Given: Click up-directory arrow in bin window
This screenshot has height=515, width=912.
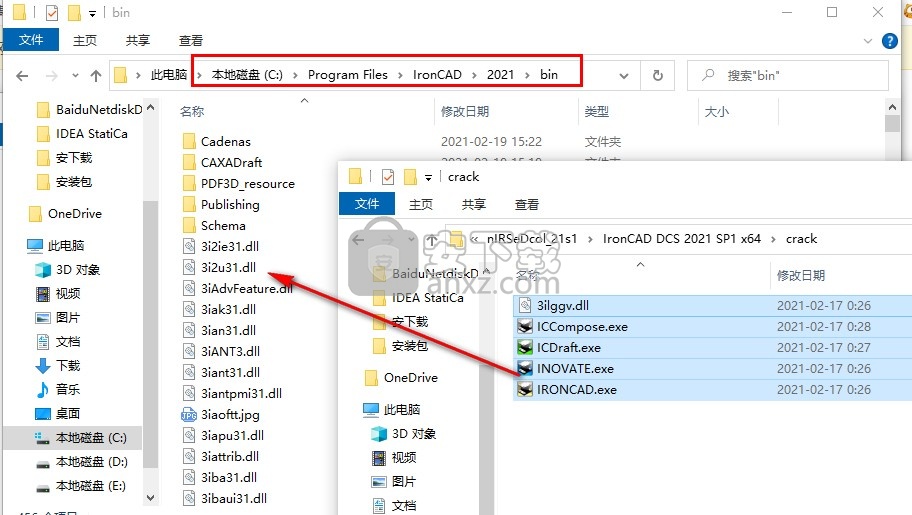Looking at the screenshot, I should click(96, 76).
